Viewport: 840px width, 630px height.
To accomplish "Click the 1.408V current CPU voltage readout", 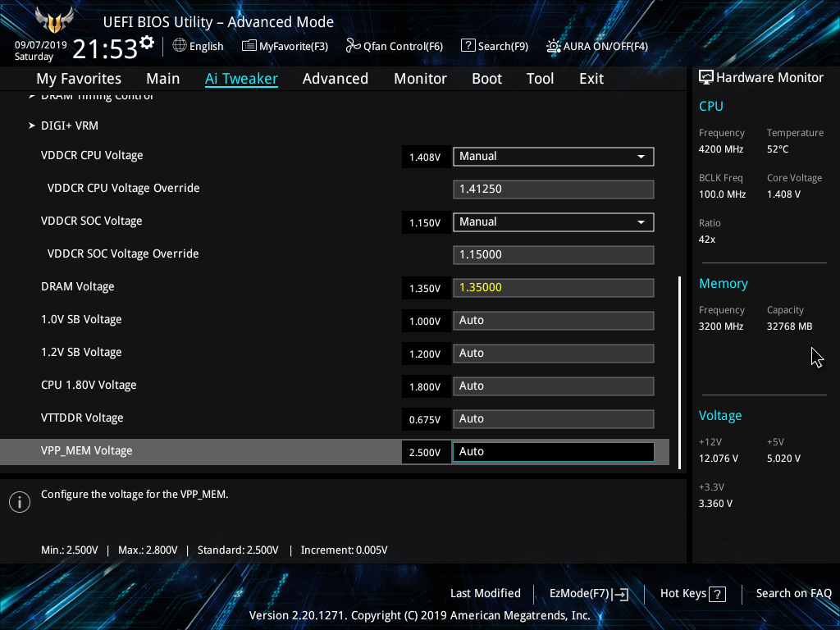I will (x=426, y=157).
